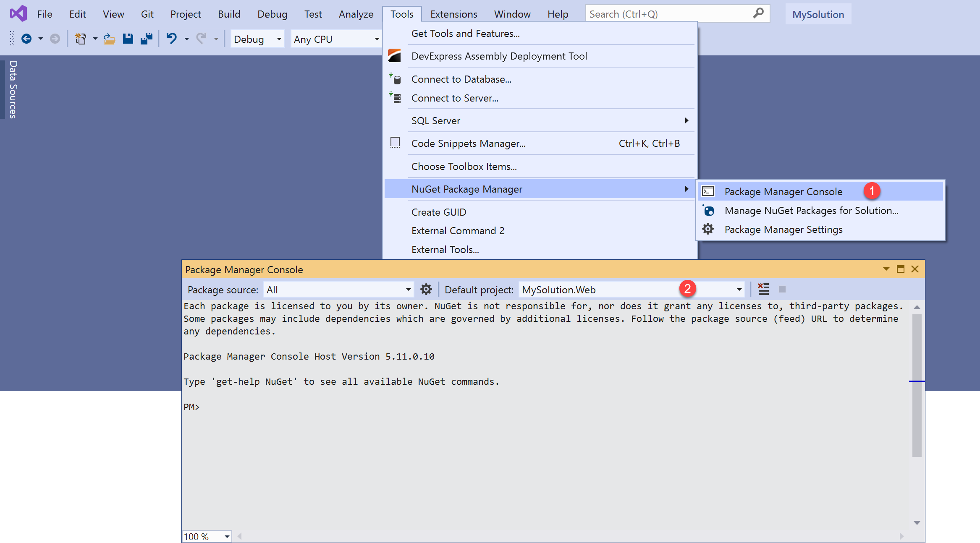Click the open file folder icon
This screenshot has height=543, width=980.
coord(109,39)
